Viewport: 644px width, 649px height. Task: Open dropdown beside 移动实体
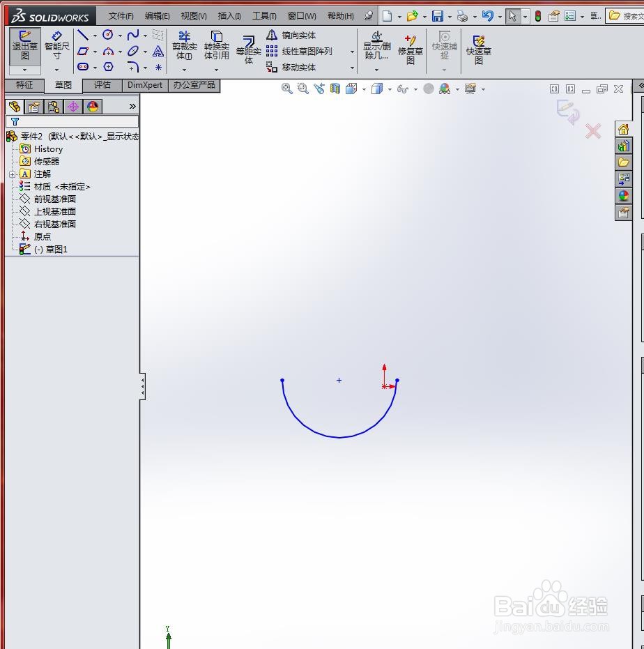(x=352, y=68)
